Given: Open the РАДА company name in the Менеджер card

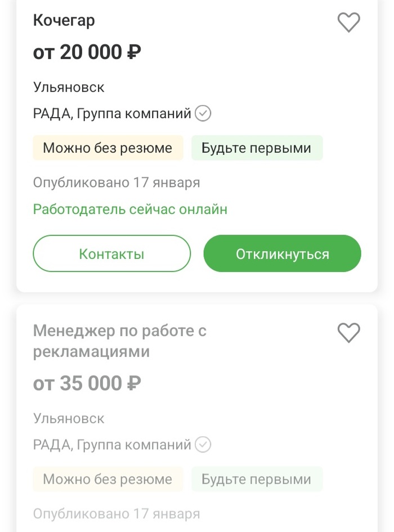Looking at the screenshot, I should [112, 445].
